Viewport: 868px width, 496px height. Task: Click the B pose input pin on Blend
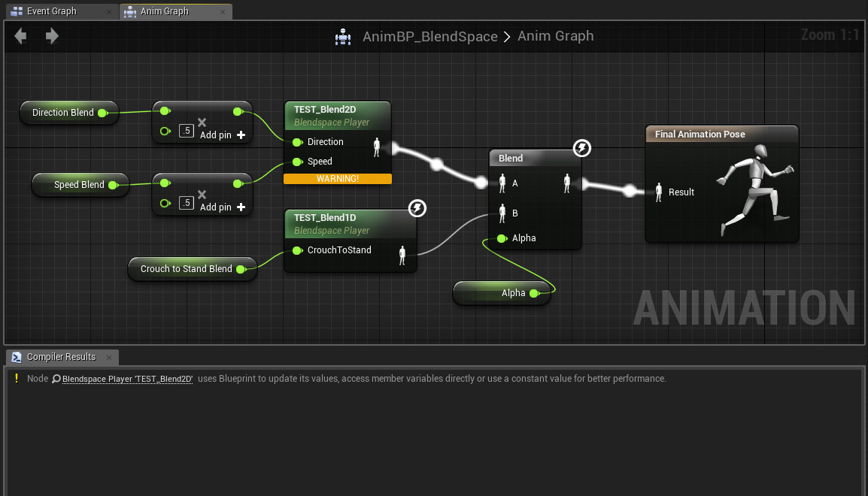point(502,213)
